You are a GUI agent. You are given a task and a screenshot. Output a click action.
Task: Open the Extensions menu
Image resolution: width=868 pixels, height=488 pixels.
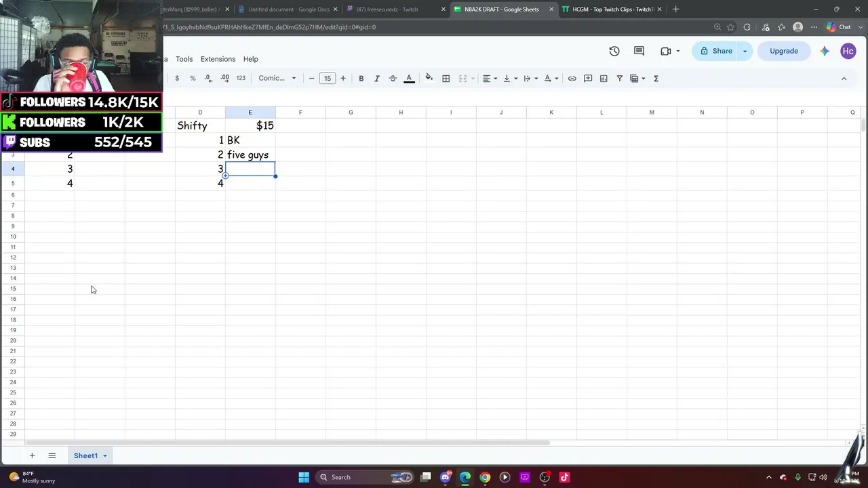click(218, 59)
